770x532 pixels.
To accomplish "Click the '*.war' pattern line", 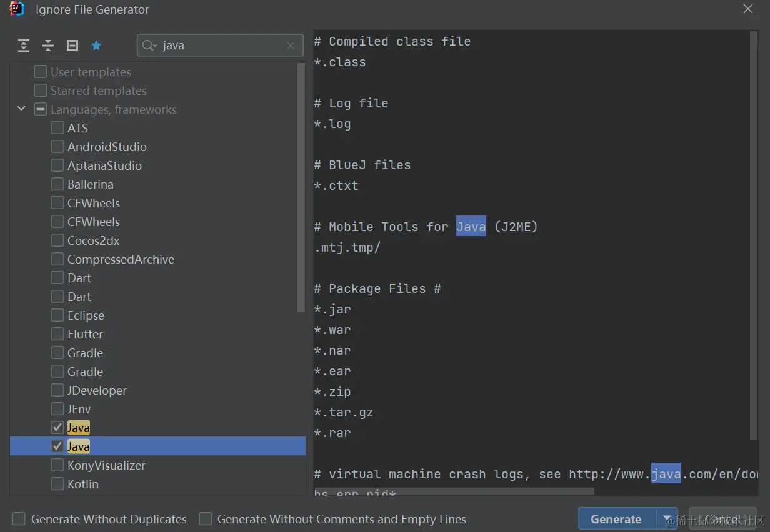I will [x=332, y=330].
